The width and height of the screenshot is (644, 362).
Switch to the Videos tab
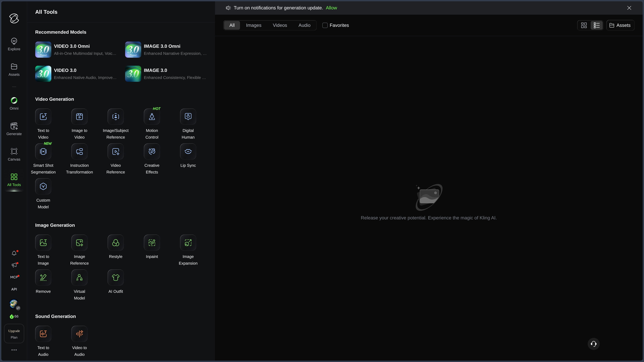click(x=280, y=25)
